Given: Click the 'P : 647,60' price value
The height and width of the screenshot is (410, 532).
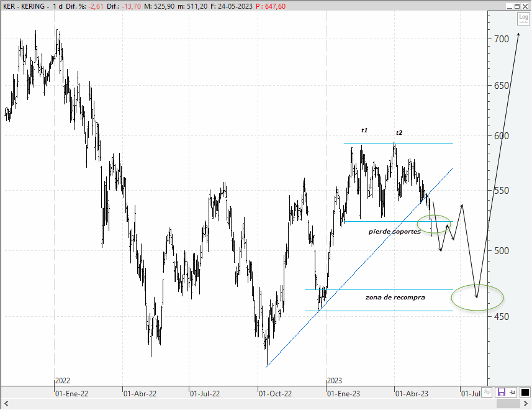Looking at the screenshot, I should (271, 6).
